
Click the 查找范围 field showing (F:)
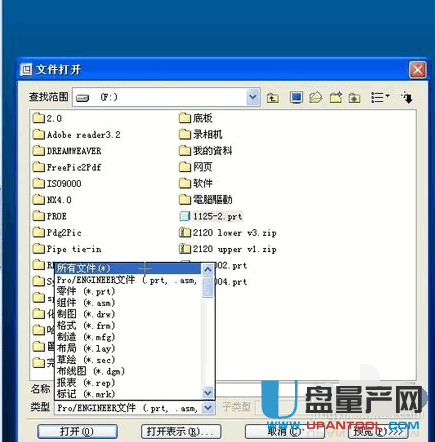point(166,97)
